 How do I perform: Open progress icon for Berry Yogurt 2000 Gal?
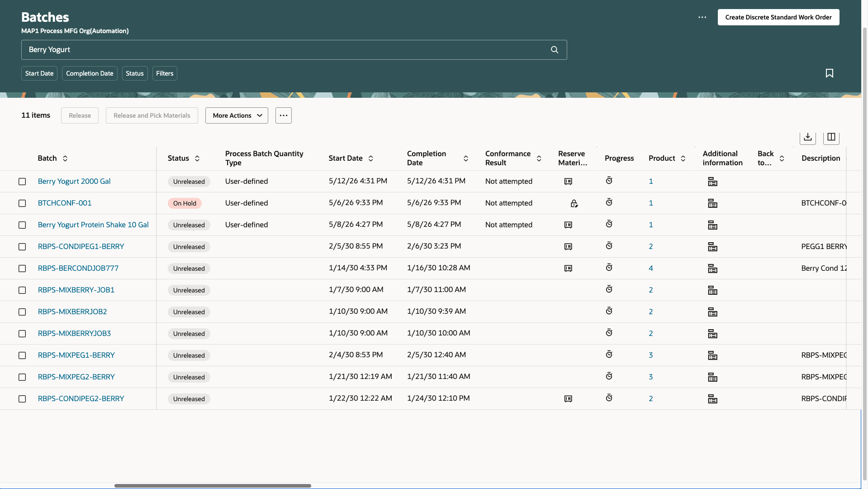coord(609,181)
